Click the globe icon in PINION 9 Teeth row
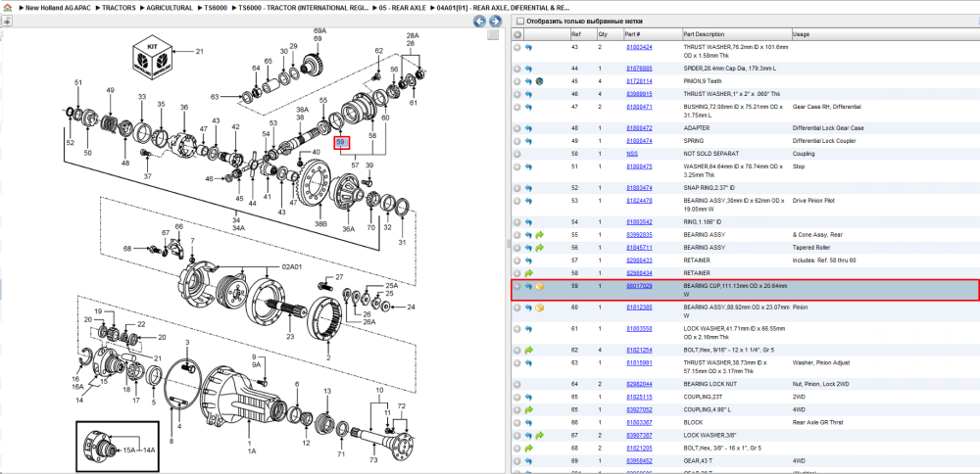Screen dimensions: 980x474 click(539, 81)
